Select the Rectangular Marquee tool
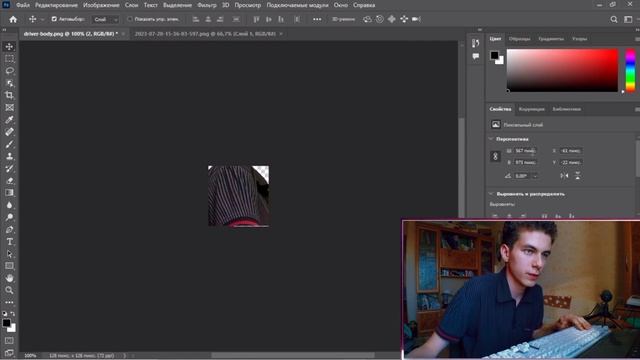The height and width of the screenshot is (360, 640). [9, 59]
